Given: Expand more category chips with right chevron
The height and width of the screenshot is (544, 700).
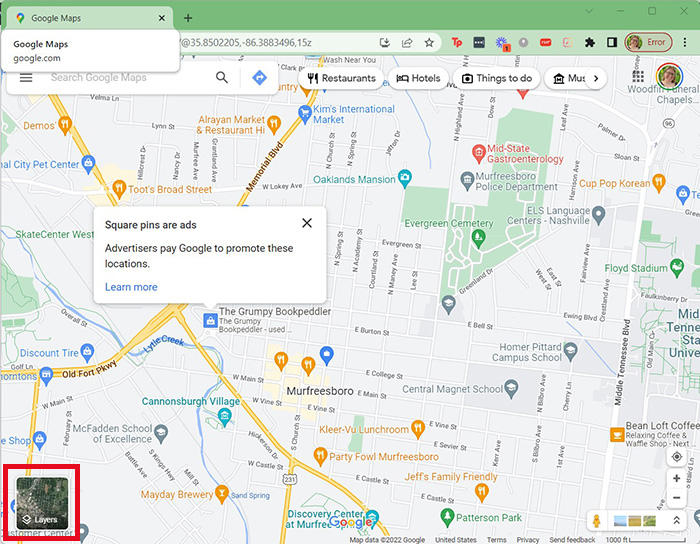Looking at the screenshot, I should tap(596, 79).
